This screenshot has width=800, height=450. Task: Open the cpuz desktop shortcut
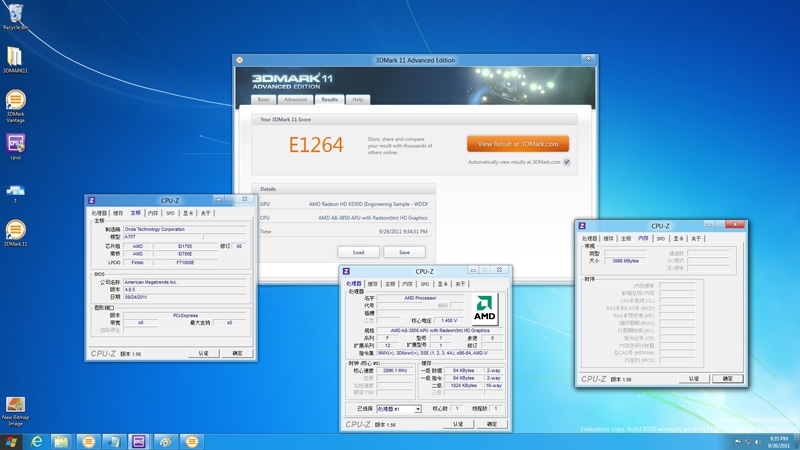[15, 144]
